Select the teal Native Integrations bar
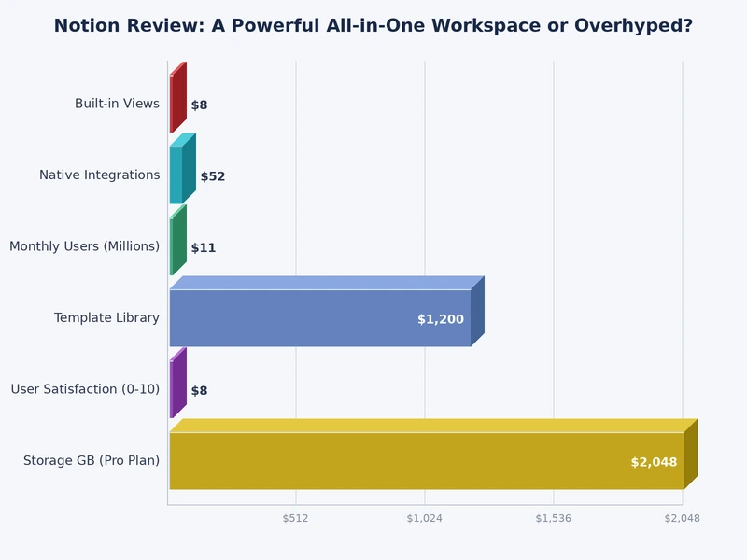 tap(183, 169)
